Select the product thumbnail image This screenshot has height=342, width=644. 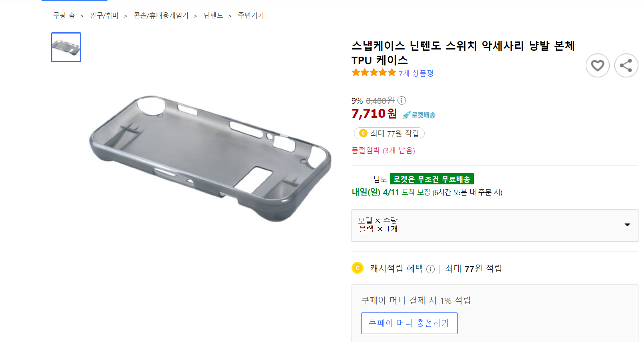click(x=66, y=47)
